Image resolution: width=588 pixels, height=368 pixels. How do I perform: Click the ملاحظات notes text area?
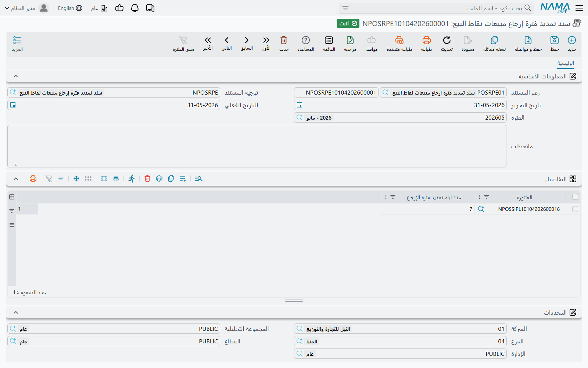(x=257, y=146)
